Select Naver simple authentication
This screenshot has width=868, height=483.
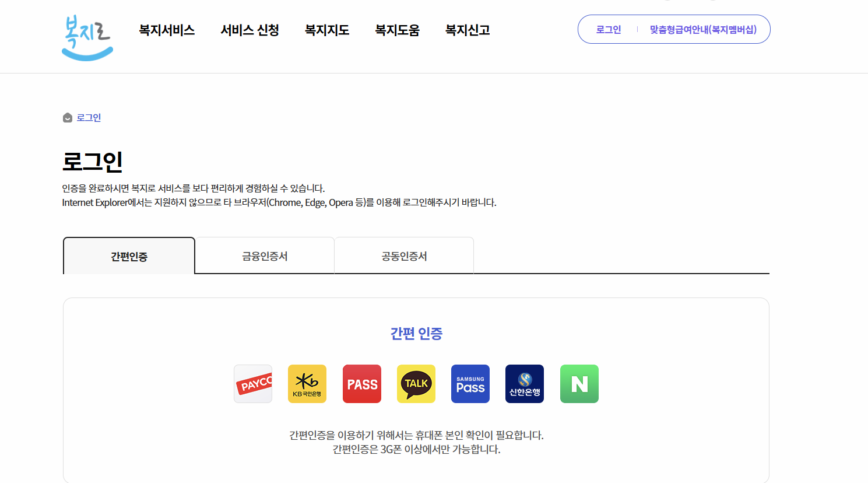(x=579, y=383)
